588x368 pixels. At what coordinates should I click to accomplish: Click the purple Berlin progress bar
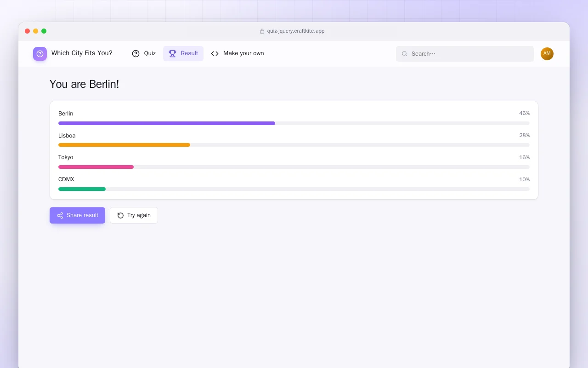(167, 123)
